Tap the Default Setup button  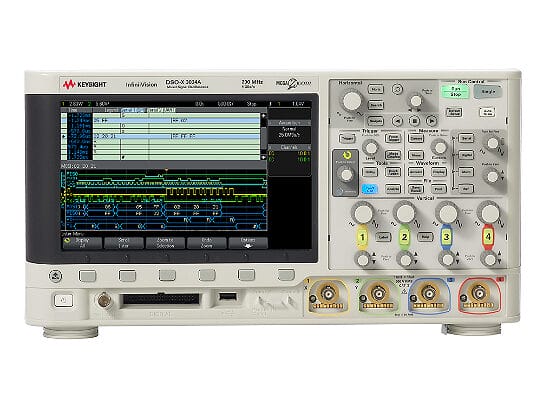point(454,112)
